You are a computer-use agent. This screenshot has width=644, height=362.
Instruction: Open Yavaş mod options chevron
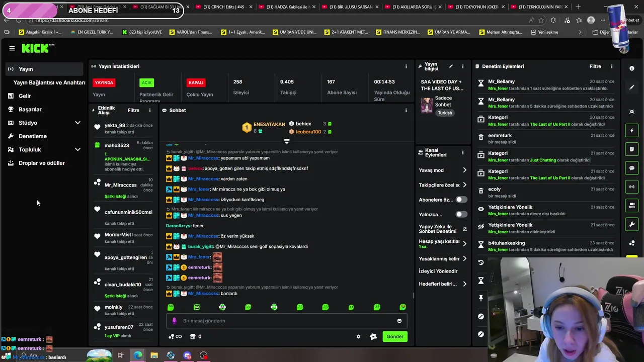(x=464, y=170)
